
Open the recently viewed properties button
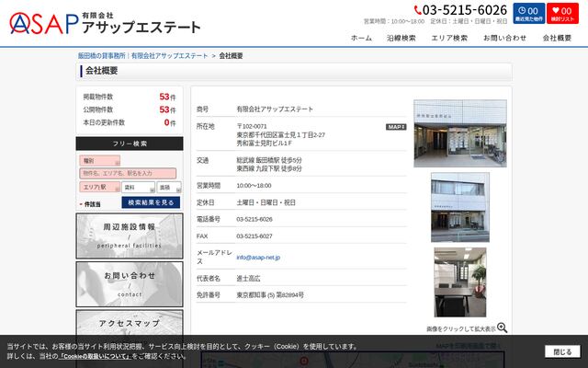point(529,14)
